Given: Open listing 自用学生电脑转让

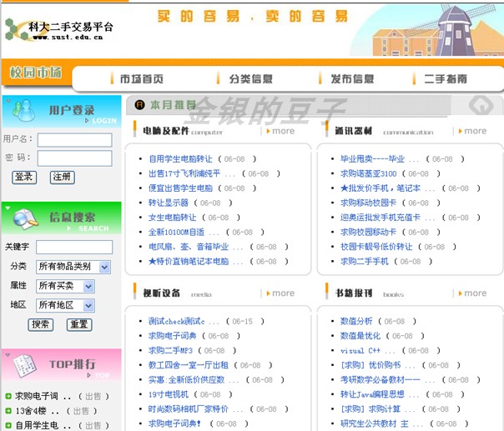Looking at the screenshot, I should click(x=180, y=159).
